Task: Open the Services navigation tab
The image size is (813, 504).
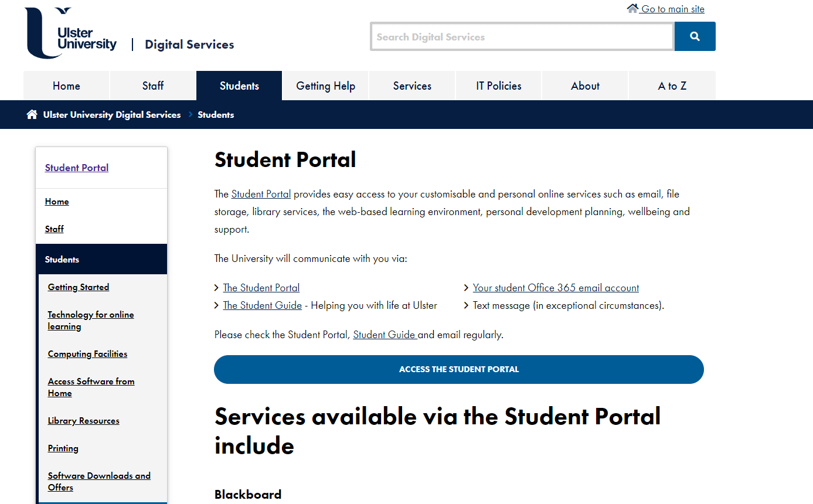Action: [x=412, y=86]
